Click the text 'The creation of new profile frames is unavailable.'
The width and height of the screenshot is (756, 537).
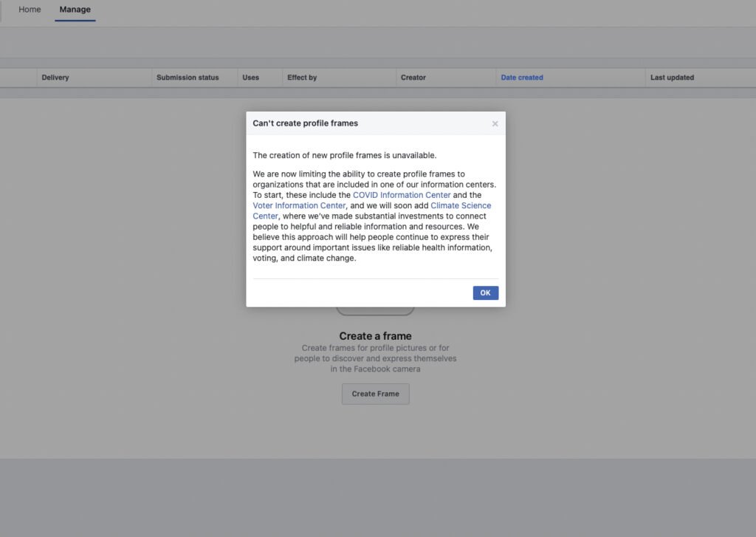pyautogui.click(x=345, y=155)
